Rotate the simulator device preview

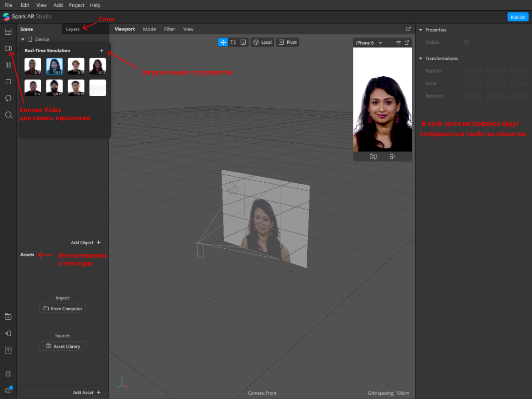(392, 156)
